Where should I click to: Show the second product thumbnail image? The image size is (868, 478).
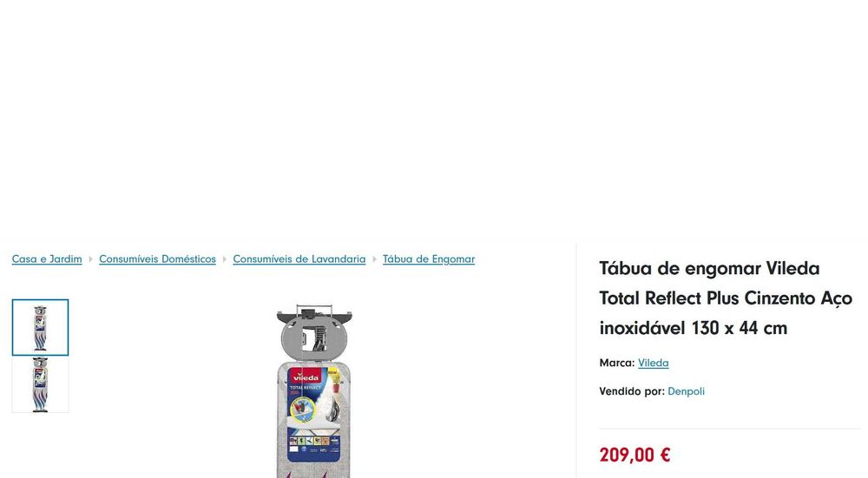[x=41, y=384]
